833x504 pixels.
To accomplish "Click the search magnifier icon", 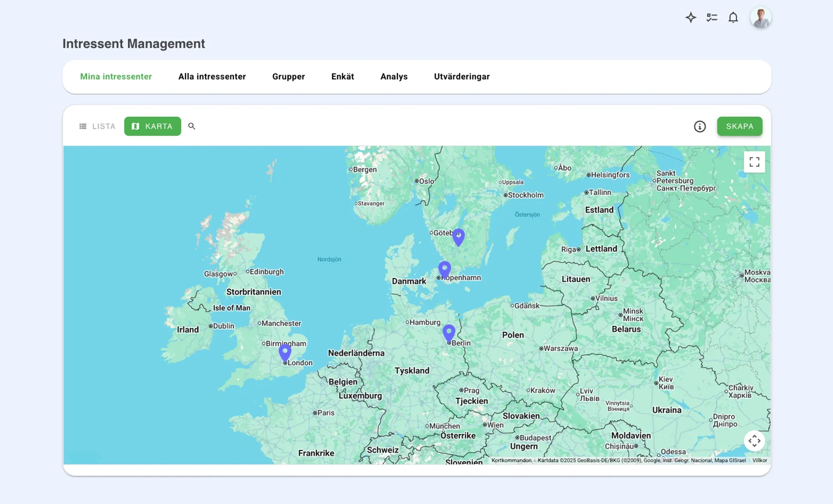I will [192, 126].
